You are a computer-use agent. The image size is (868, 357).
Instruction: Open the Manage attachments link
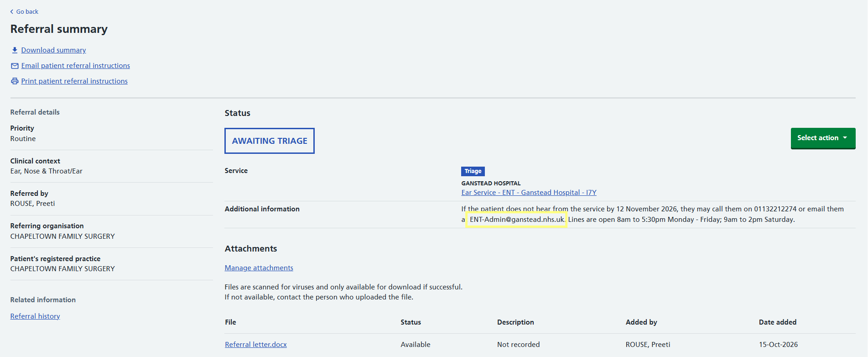point(259,268)
